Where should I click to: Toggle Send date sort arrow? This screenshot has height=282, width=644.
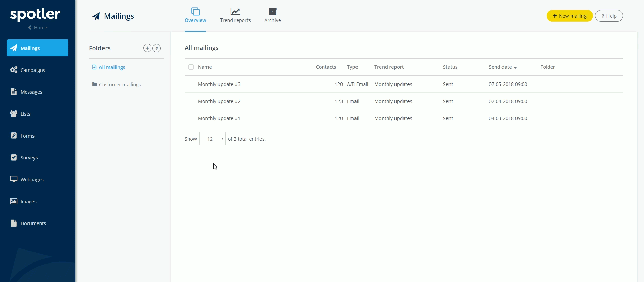tap(515, 68)
